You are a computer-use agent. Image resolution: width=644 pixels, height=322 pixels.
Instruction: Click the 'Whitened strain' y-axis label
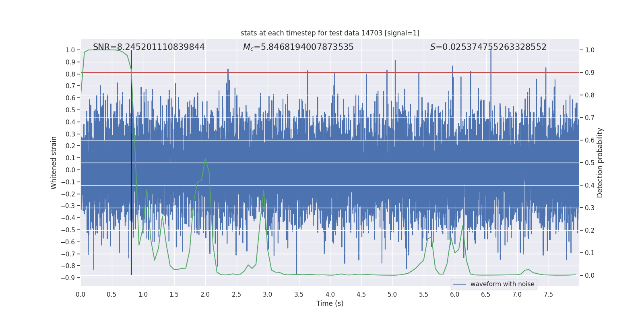[x=54, y=163]
